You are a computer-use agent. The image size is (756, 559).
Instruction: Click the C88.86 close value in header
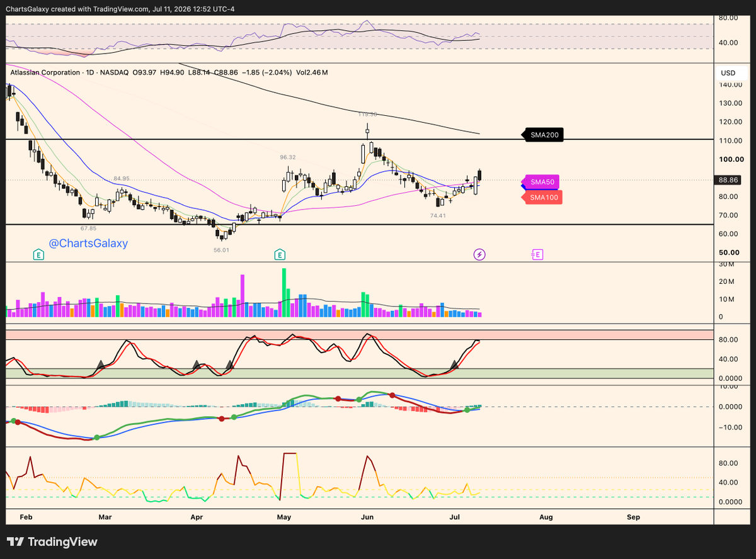pyautogui.click(x=226, y=72)
